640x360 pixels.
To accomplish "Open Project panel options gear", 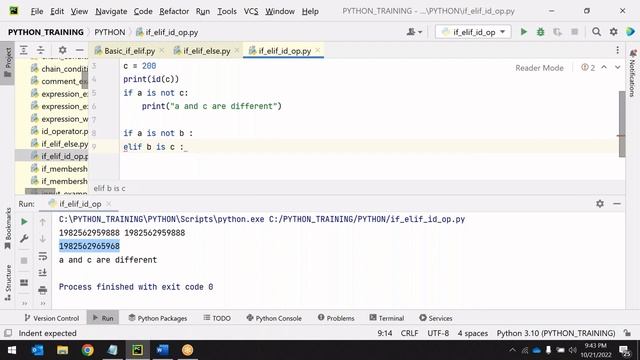I will pos(62,50).
